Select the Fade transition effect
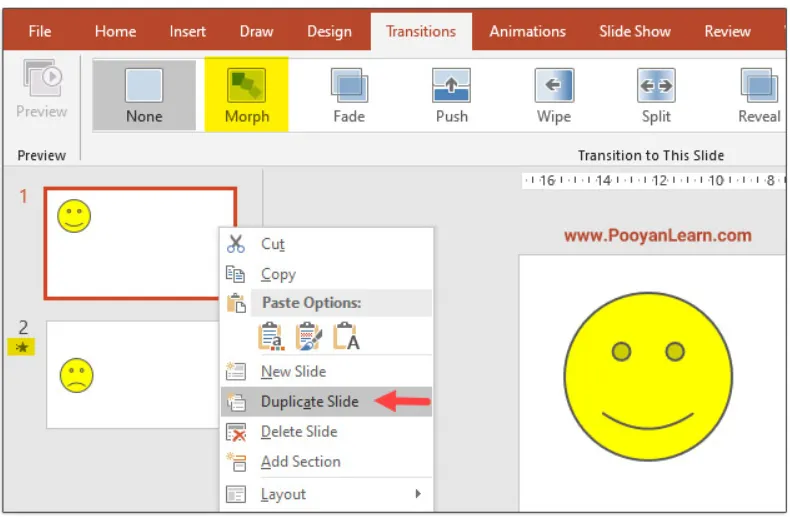Screen dimensions: 790x517 pyautogui.click(x=348, y=94)
